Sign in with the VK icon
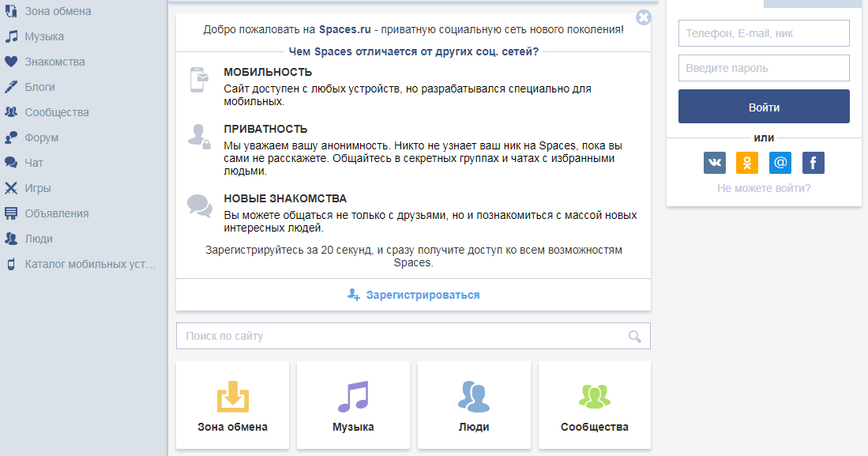 715,163
